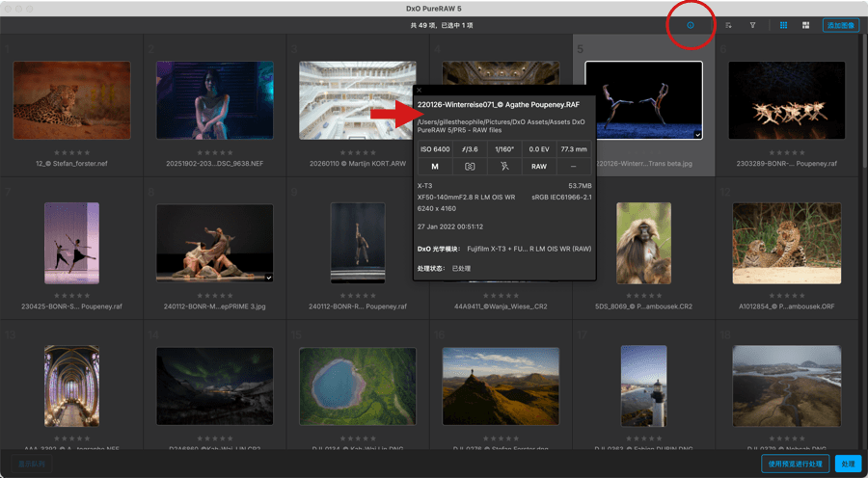Select the lighthouse thumbnail 17

tap(644, 386)
